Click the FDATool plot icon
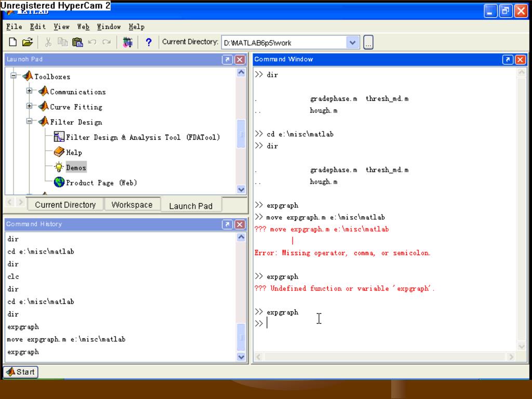532x399 pixels. 59,137
